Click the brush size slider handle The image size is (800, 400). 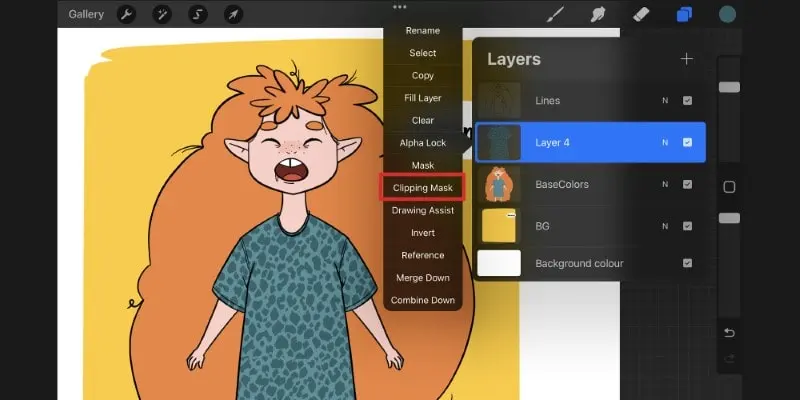[x=729, y=87]
